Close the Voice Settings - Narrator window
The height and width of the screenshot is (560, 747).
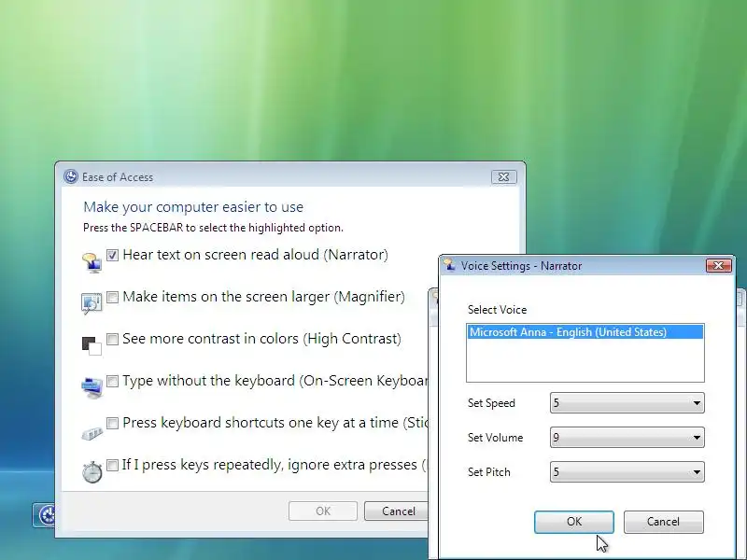(x=718, y=265)
